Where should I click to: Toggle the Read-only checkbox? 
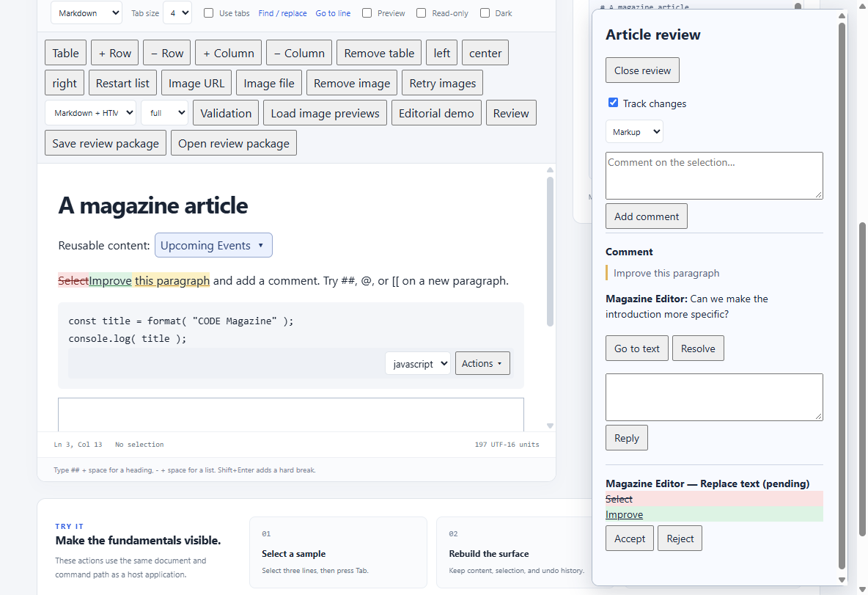coord(422,12)
